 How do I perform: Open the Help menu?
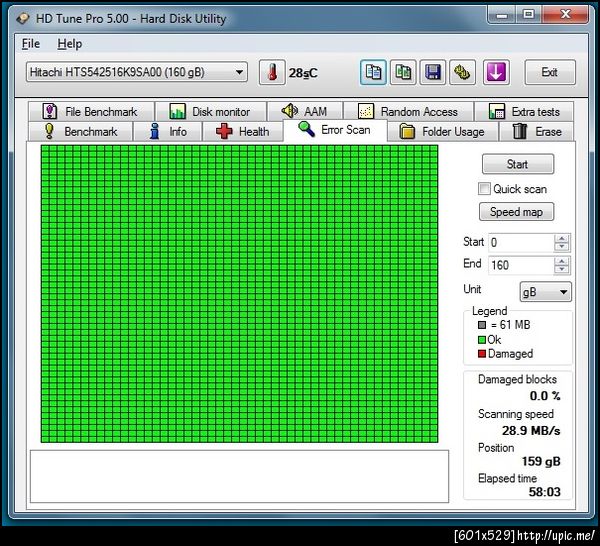pos(70,44)
